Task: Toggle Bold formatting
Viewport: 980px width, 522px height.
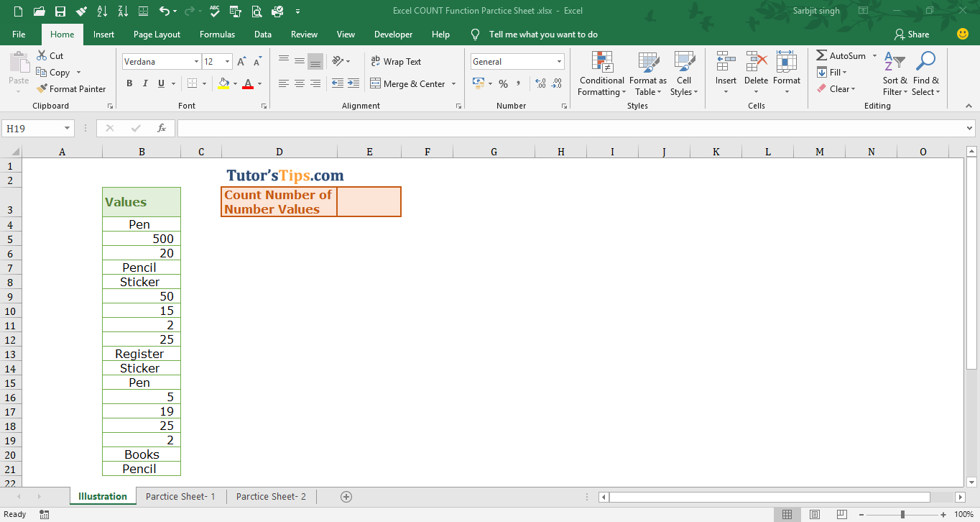Action: click(129, 83)
